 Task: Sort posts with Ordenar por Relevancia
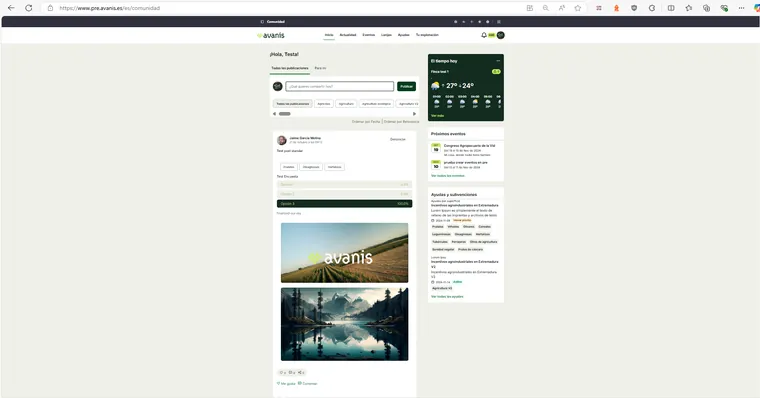point(401,122)
